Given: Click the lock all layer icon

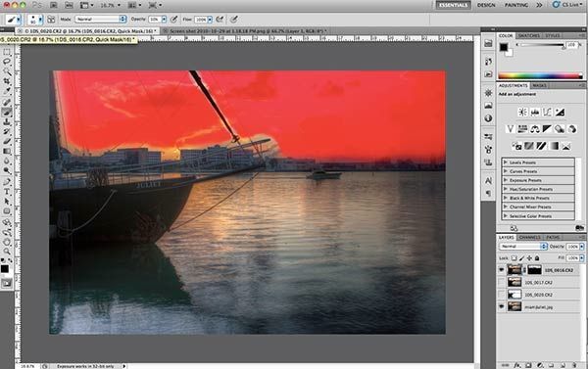Looking at the screenshot, I should 537,258.
